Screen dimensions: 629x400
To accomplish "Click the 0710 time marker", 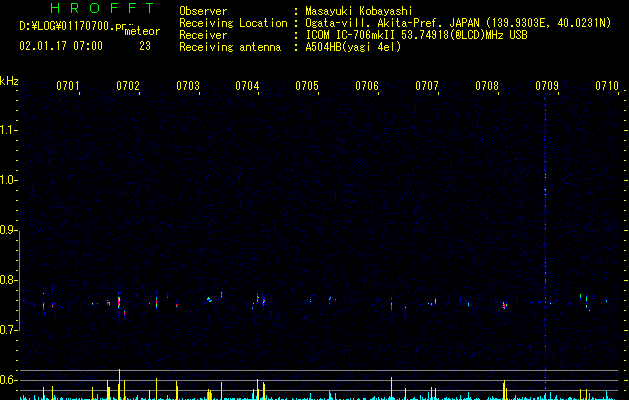I will pyautogui.click(x=607, y=86).
